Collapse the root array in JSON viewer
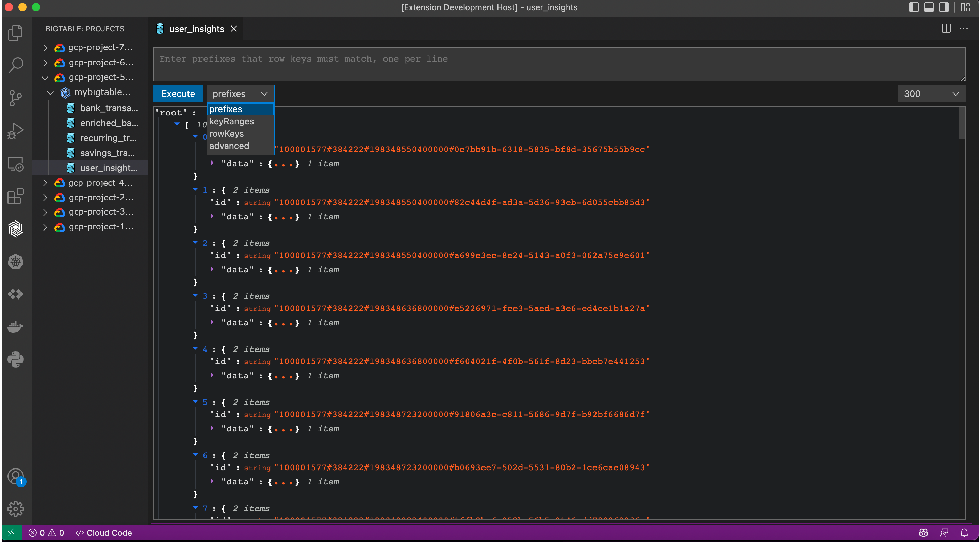 pos(177,124)
